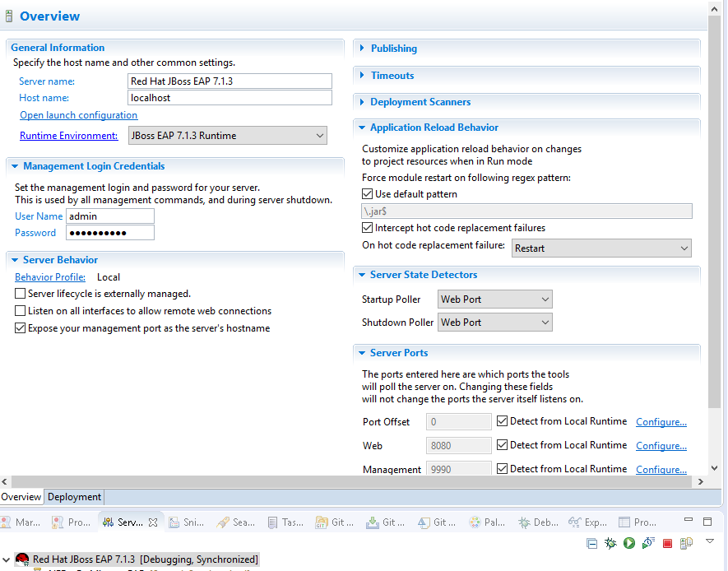
Task: Open the Git Repositories view tab
Action: pos(334,522)
